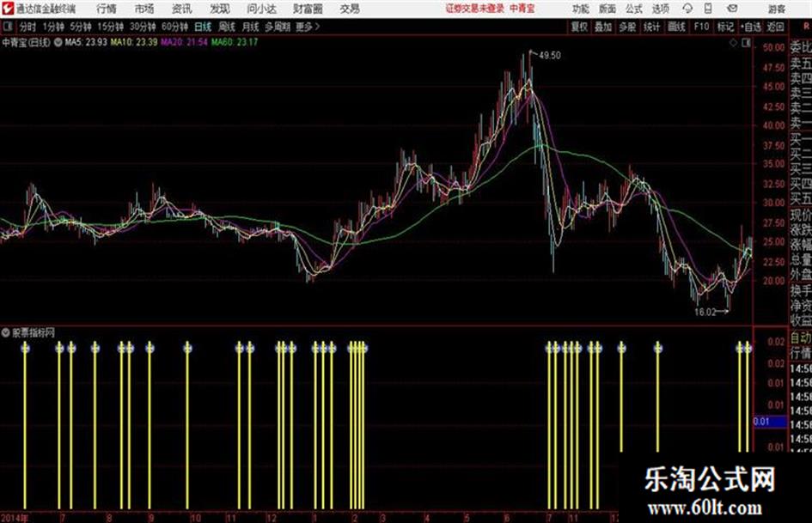
Task: Open the 交易 menu
Action: (350, 9)
